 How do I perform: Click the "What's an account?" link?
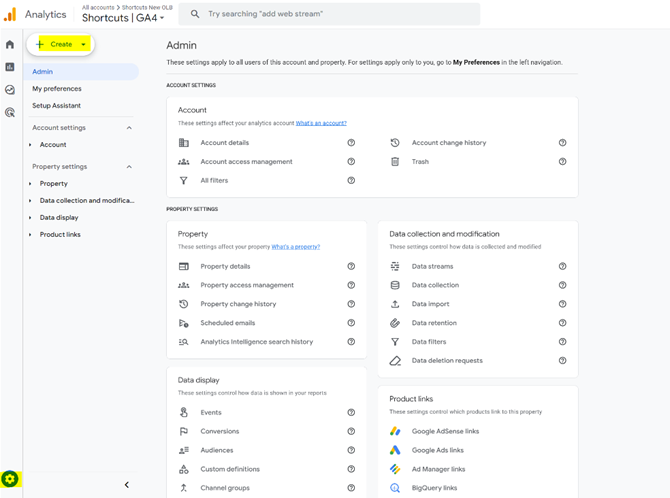[x=320, y=123]
